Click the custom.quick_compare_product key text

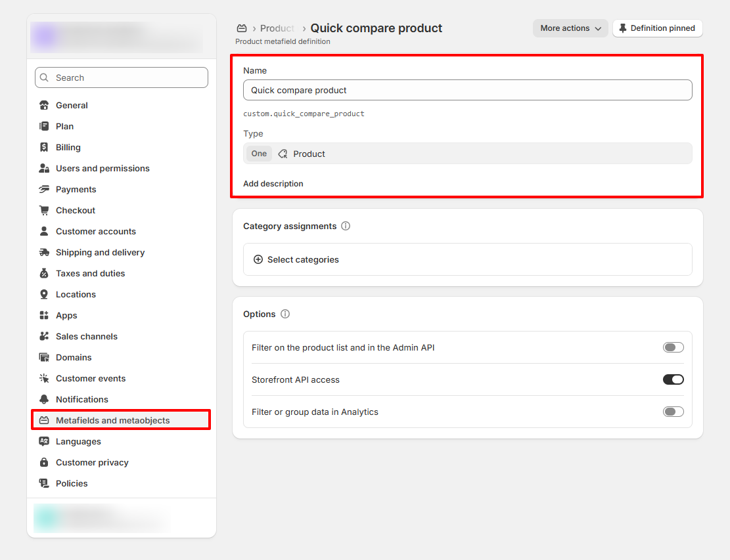point(304,114)
